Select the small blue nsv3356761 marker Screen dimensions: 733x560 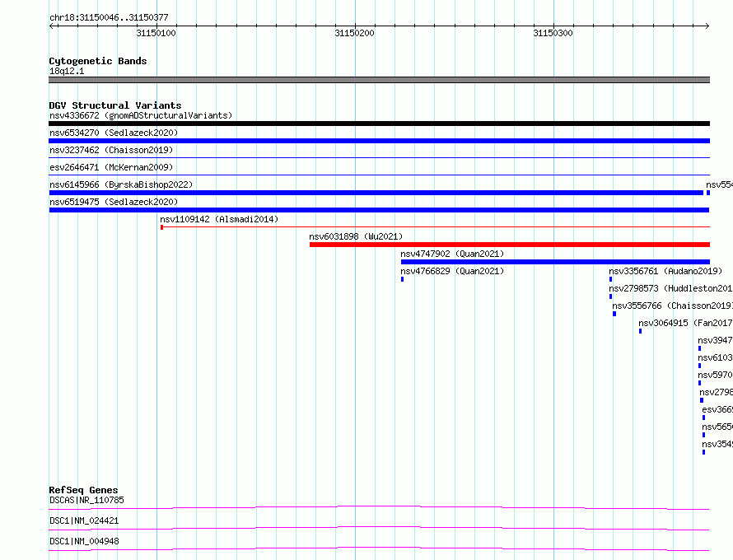(610, 279)
